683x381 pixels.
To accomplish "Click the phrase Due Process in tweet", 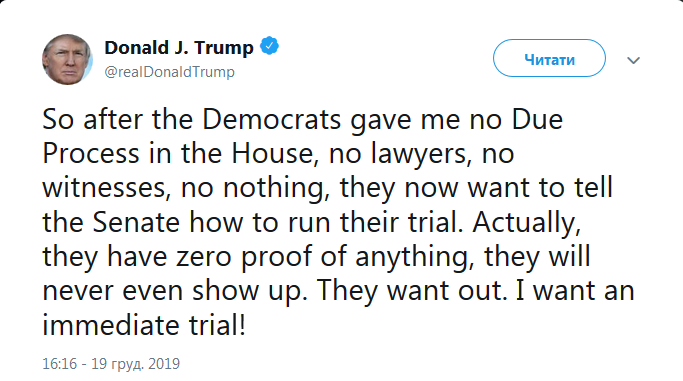I will pos(302,136).
